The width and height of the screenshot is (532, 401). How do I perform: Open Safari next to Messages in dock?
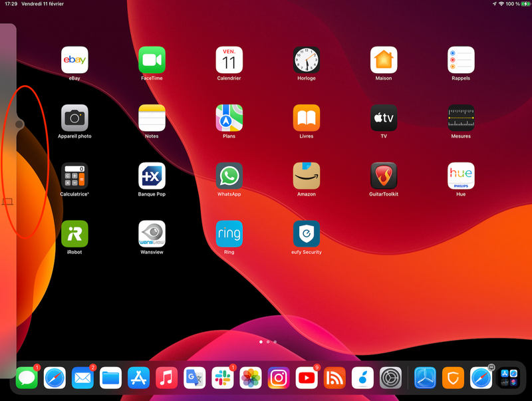click(x=55, y=378)
